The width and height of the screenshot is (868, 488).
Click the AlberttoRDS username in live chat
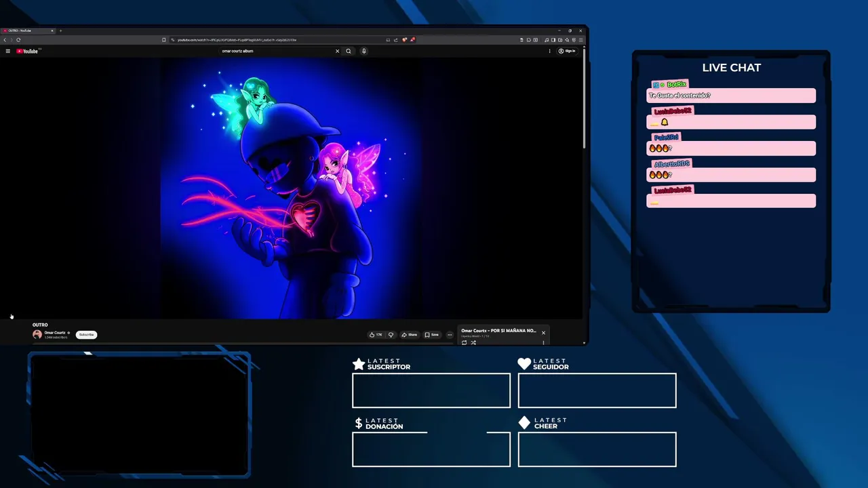(672, 164)
